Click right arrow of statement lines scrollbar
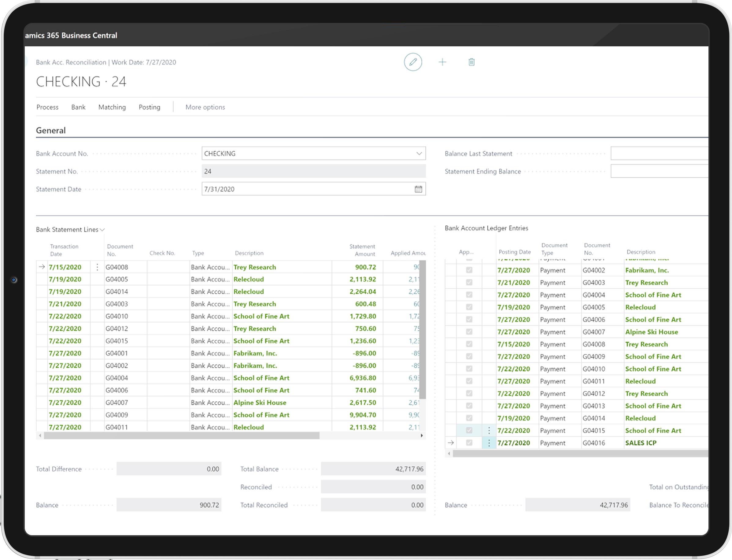The image size is (732, 560). point(422,435)
